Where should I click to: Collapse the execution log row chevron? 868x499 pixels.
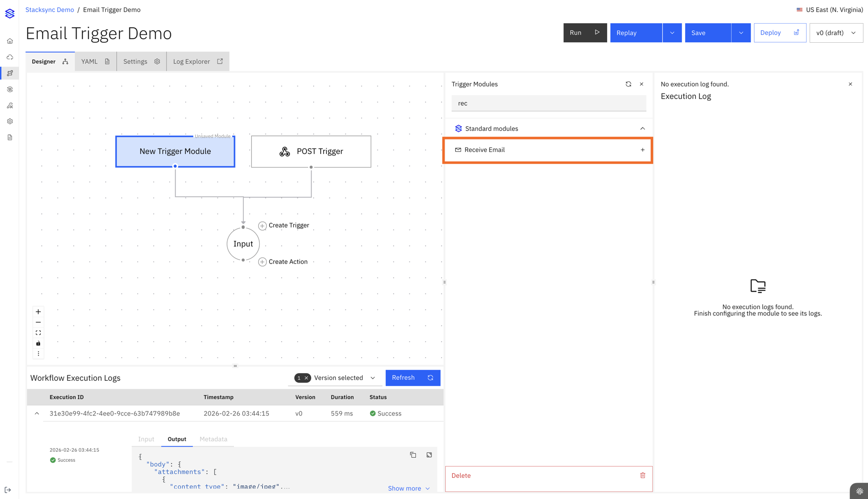point(37,413)
